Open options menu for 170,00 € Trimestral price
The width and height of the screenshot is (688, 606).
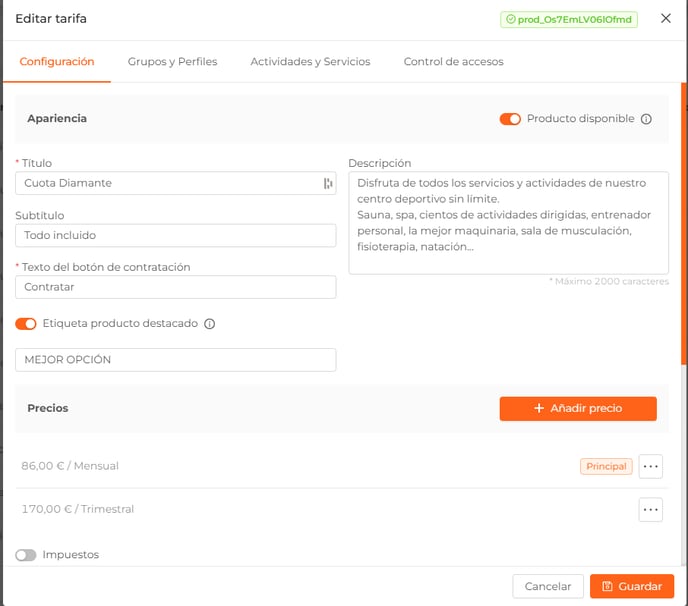(650, 509)
